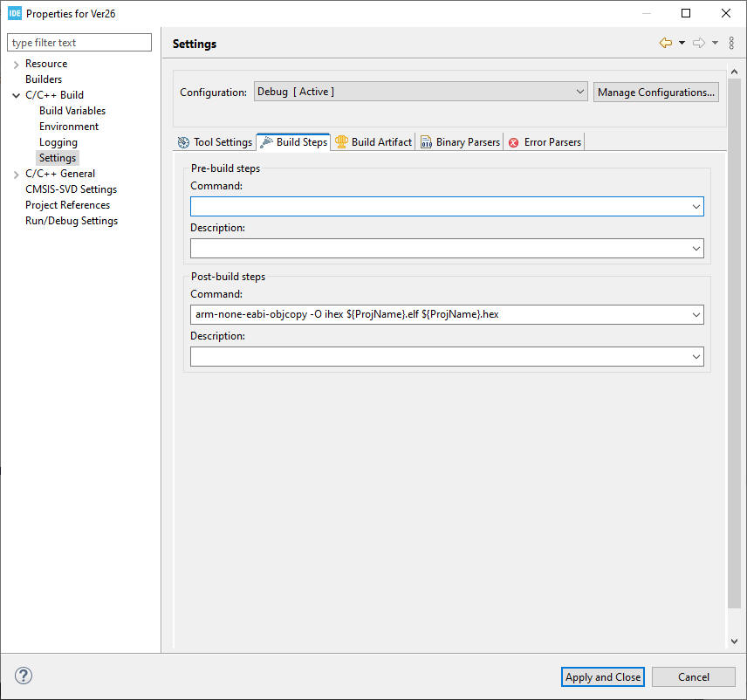The width and height of the screenshot is (747, 700).
Task: Open the post-build Command dropdown arrow
Action: pos(696,314)
